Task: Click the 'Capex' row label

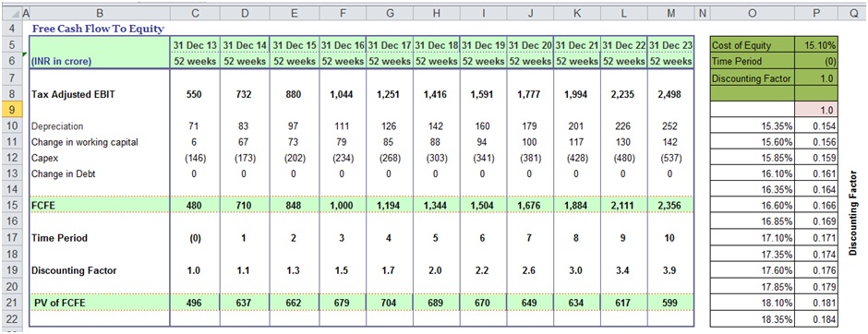Action: click(100, 158)
